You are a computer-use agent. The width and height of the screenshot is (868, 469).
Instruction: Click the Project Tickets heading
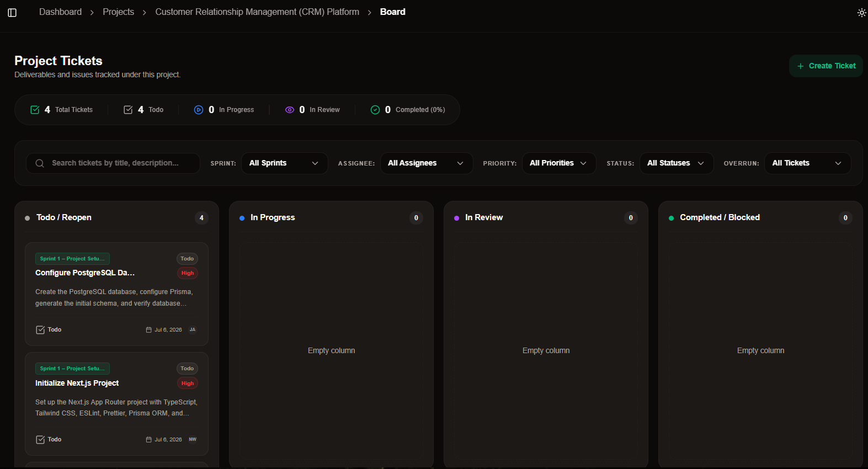[58, 61]
